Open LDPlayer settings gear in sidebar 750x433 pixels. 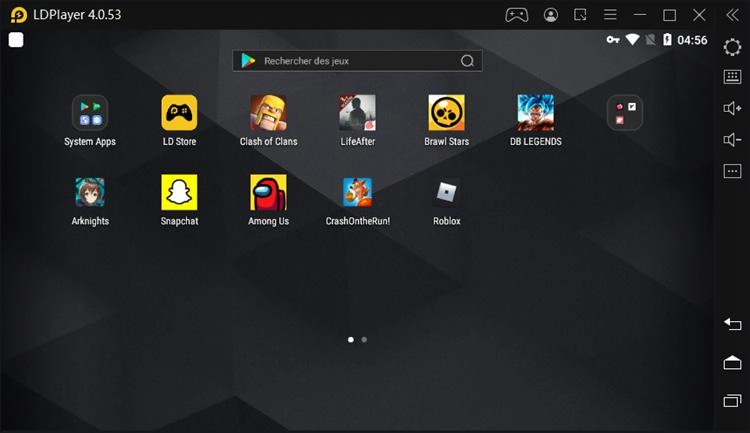(x=732, y=47)
